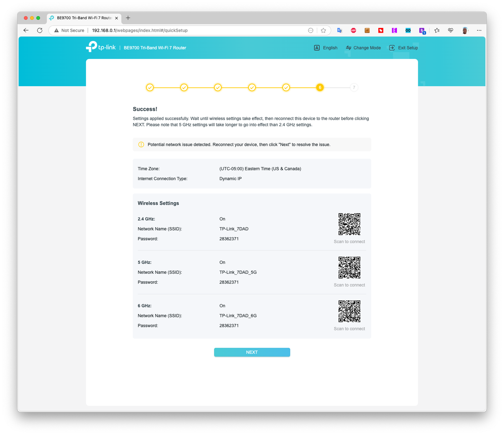Click the Not Secure warning indicator
The width and height of the screenshot is (504, 435).
(x=69, y=30)
